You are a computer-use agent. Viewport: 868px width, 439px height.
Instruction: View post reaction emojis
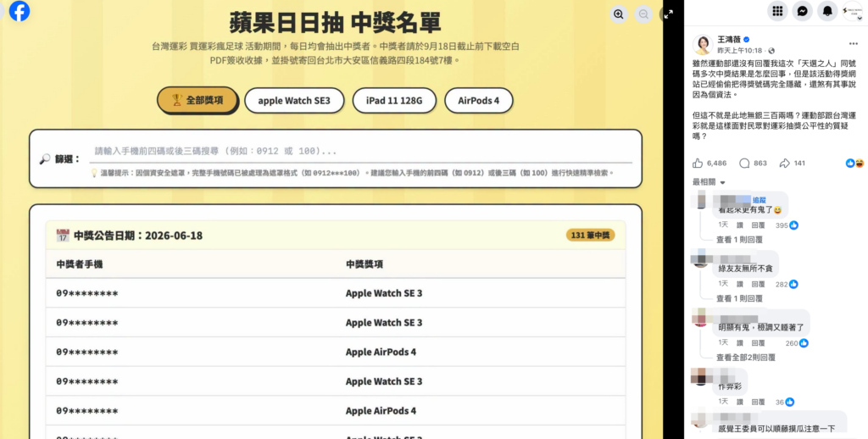click(854, 164)
